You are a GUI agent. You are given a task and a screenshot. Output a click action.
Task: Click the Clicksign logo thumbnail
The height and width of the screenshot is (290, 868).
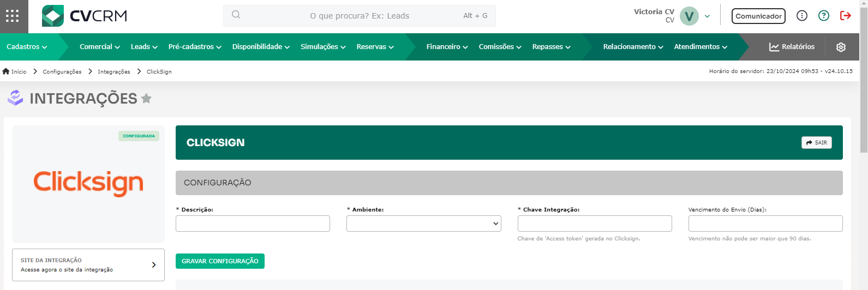[x=88, y=184]
